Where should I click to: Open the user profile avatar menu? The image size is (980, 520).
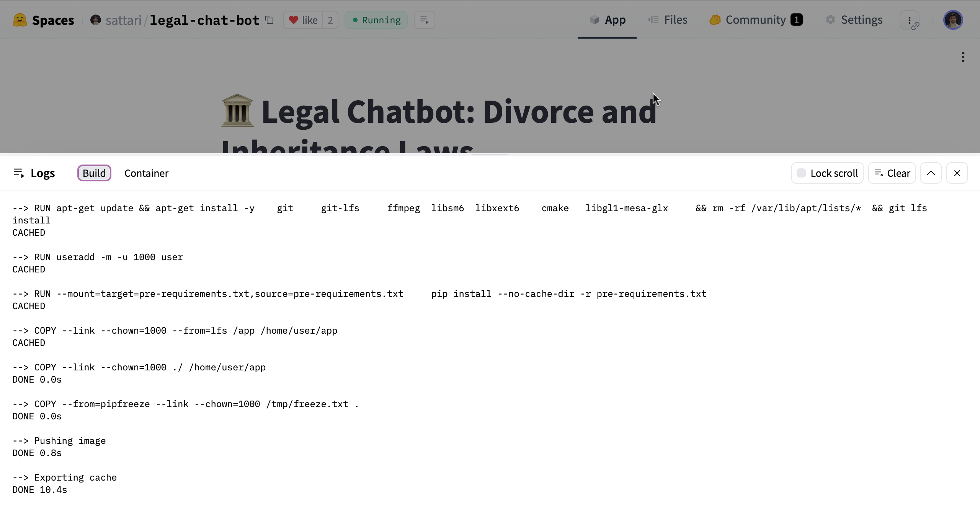[x=953, y=20]
